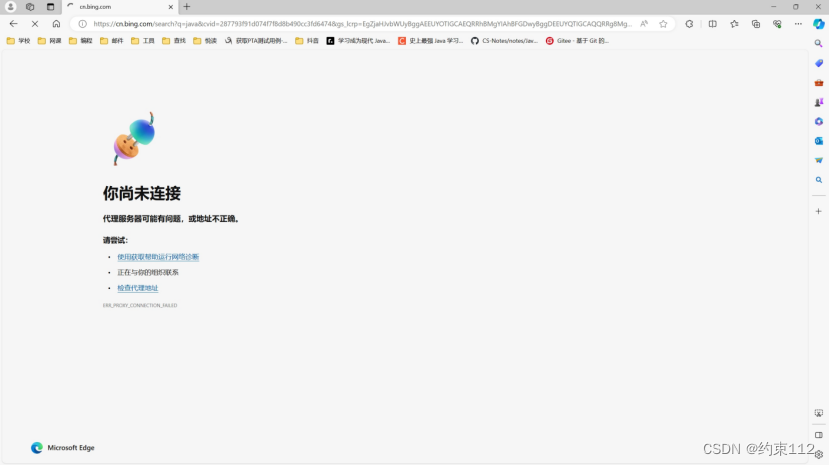The image size is (830, 465).
Task: Open the CS-Notes GitHub bookmark
Action: click(x=504, y=41)
